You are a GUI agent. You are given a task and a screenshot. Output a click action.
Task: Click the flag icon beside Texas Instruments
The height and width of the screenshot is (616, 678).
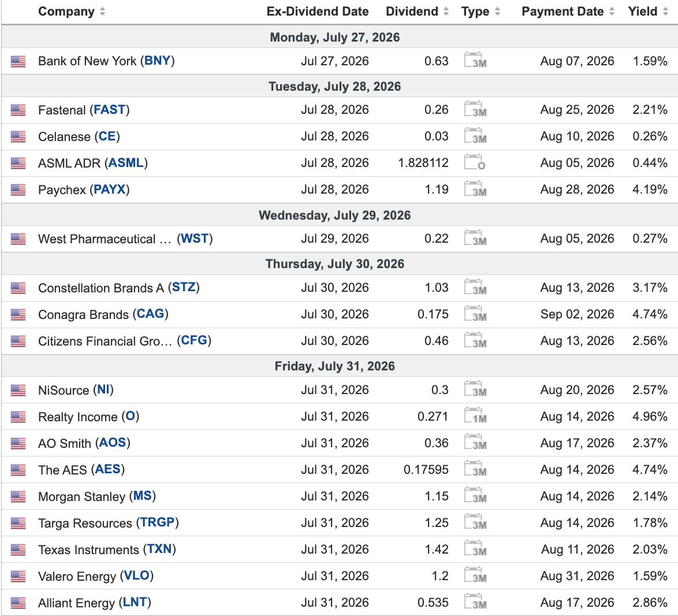coord(18,550)
